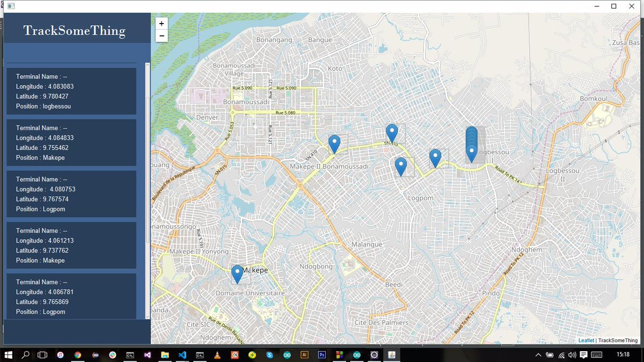The width and height of the screenshot is (644, 362).
Task: Click the TrackSomeThing header title
Action: [74, 31]
